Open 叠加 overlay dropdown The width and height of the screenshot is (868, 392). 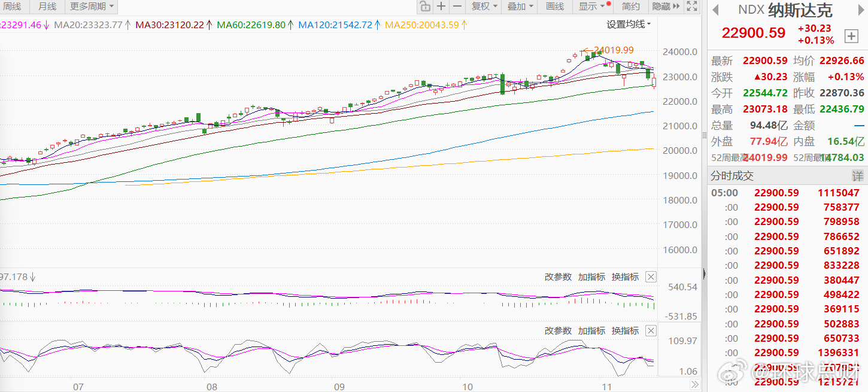(x=520, y=7)
